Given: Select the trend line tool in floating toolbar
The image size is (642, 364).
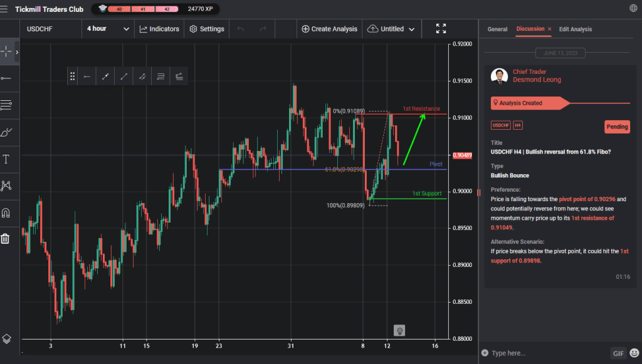Looking at the screenshot, I should [x=105, y=76].
